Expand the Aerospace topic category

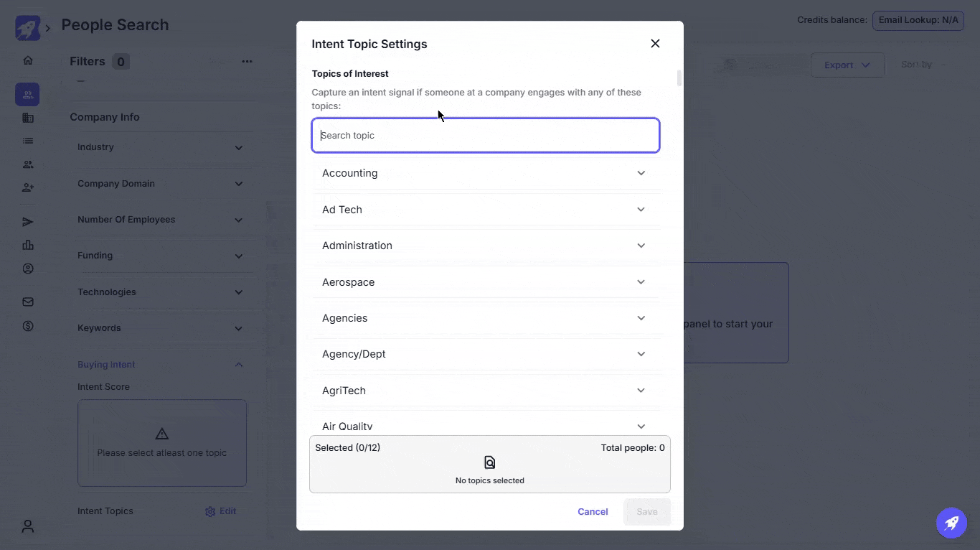pos(641,282)
